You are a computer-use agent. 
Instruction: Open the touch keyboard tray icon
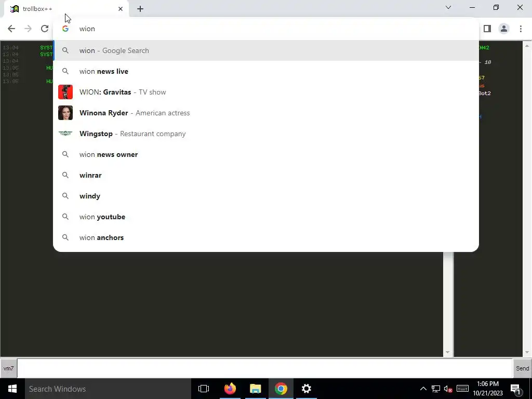click(x=462, y=389)
